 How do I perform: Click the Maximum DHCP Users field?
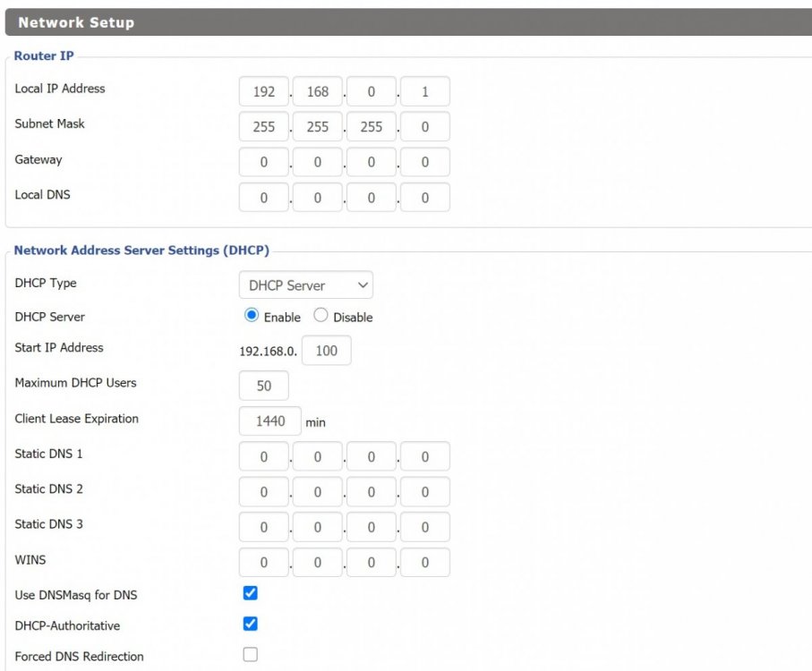pyautogui.click(x=263, y=386)
